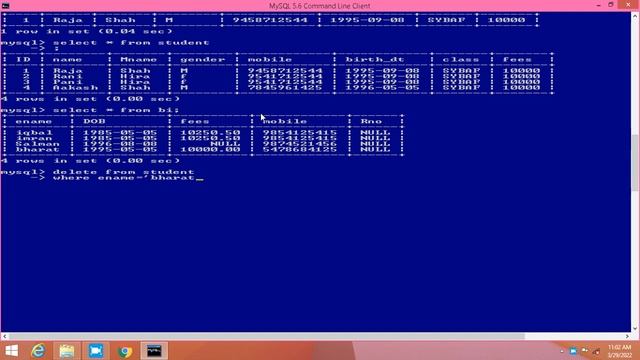The height and width of the screenshot is (360, 640).
Task: Click DOB value 1996-08-08
Action: [x=120, y=144]
